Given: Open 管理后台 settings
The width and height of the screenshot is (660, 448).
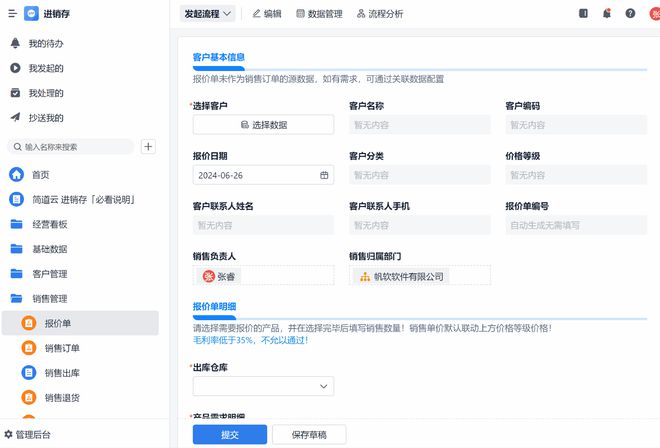Looking at the screenshot, I should [27, 435].
